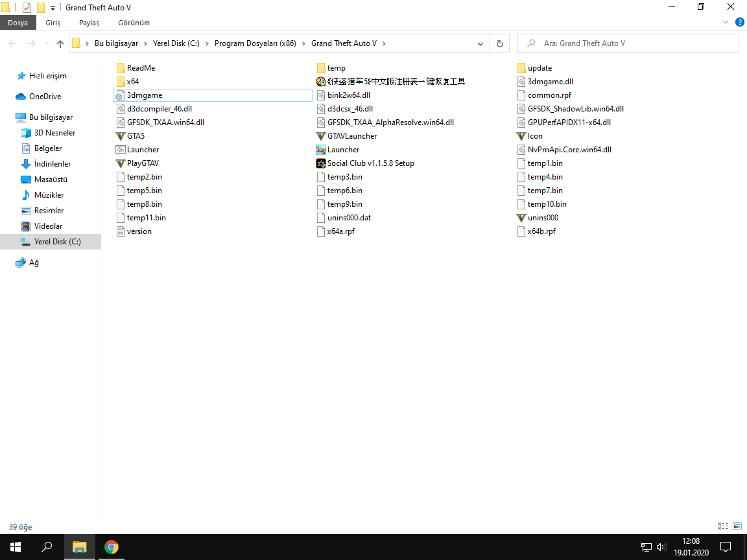The width and height of the screenshot is (747, 560).
Task: Select the version text file icon
Action: coord(121,231)
